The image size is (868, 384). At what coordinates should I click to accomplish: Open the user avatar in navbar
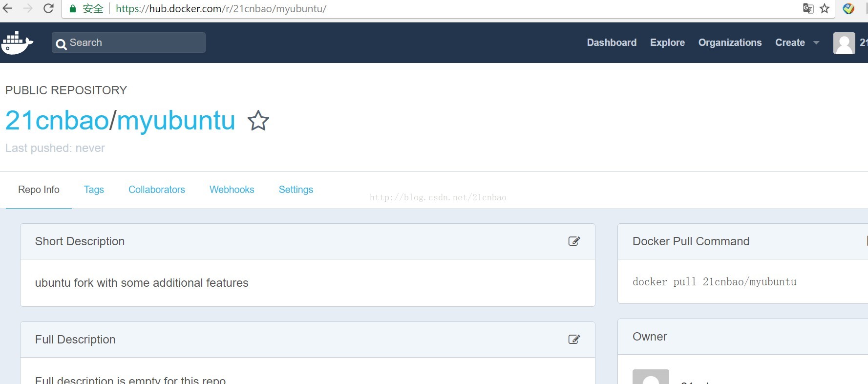pyautogui.click(x=844, y=43)
